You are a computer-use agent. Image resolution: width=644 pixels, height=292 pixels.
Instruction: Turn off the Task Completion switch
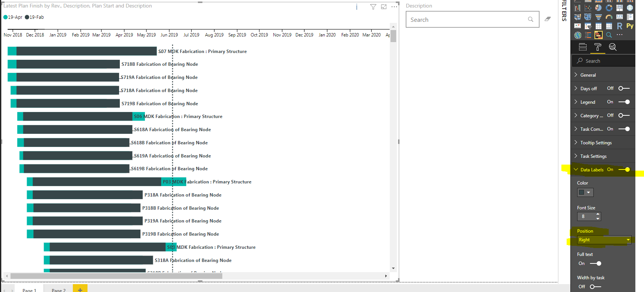(x=624, y=129)
